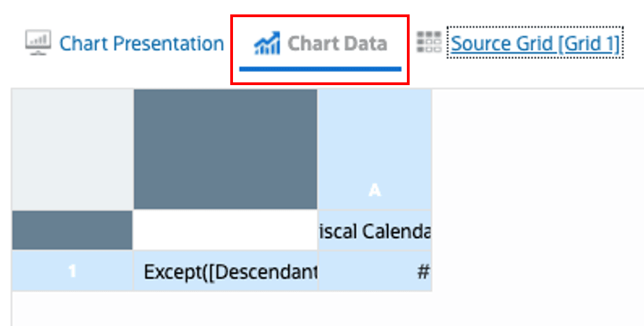Click the Fiscal Calendar cell

375,231
